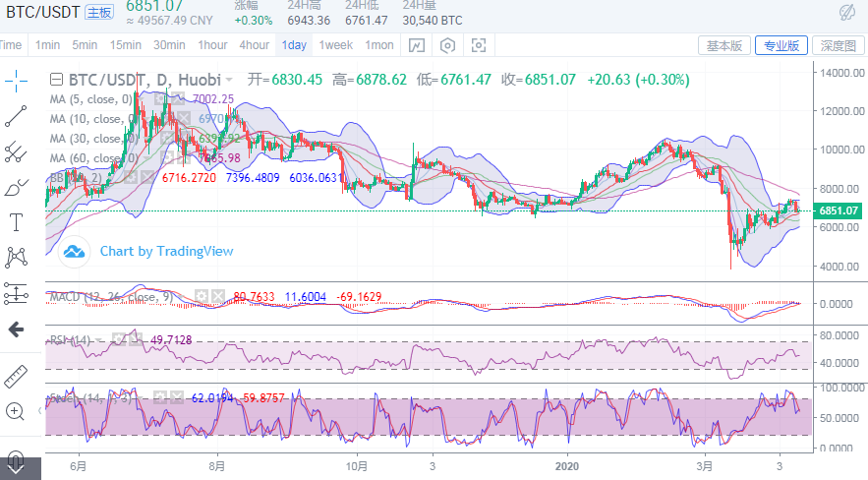
Task: Open settings gear for Stoch indicator
Action: pos(161,398)
